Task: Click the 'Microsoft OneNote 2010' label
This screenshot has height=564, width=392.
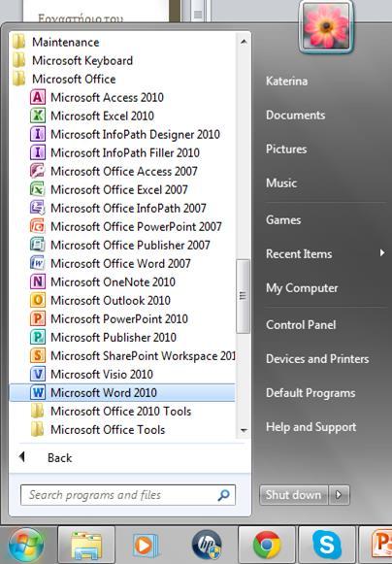Action: point(113,282)
